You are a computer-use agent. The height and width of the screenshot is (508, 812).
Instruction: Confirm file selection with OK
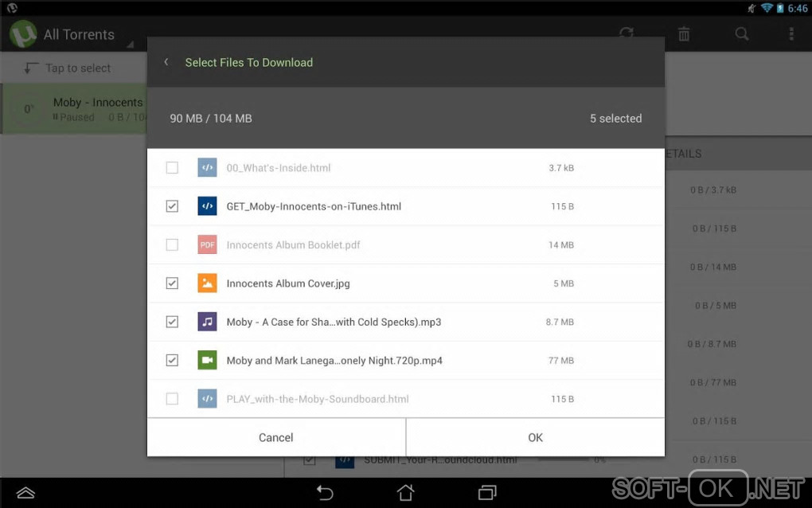[x=536, y=438]
